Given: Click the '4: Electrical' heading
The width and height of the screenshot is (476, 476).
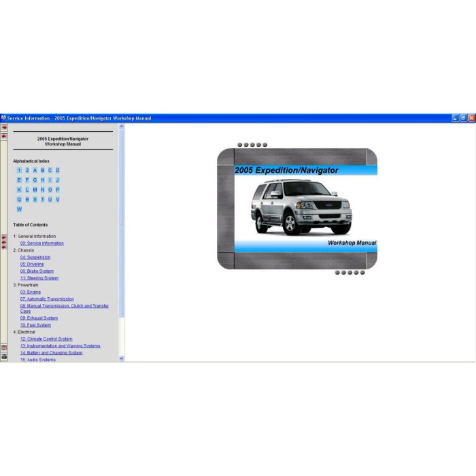Looking at the screenshot, I should (x=24, y=332).
